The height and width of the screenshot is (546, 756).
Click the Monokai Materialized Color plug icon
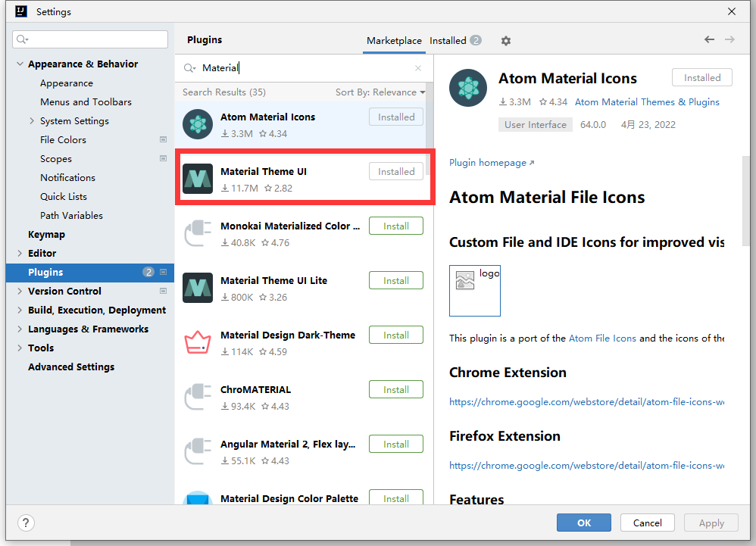pos(198,233)
